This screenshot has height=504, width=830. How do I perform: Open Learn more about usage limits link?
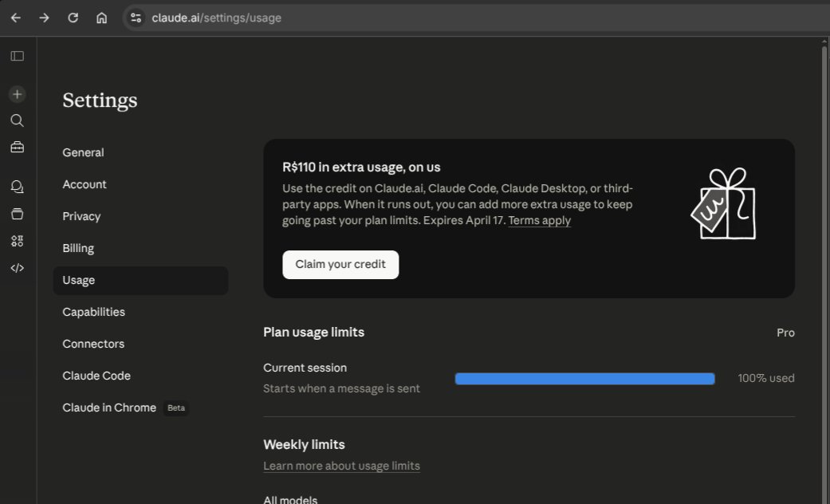pos(341,466)
